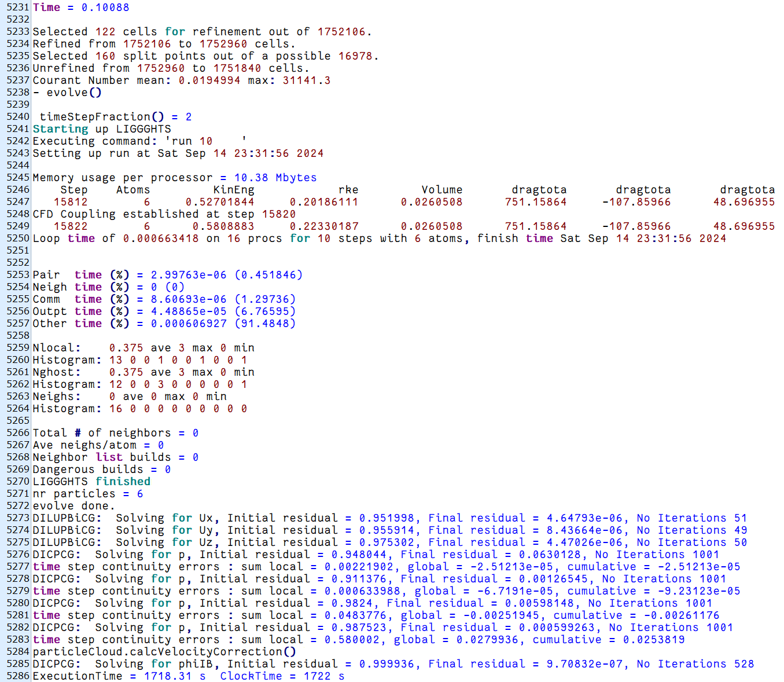Image resolution: width=784 pixels, height=682 pixels.
Task: Click Histogram line '16 0 0 0 0 0 0 0 0 0'
Action: 140,409
